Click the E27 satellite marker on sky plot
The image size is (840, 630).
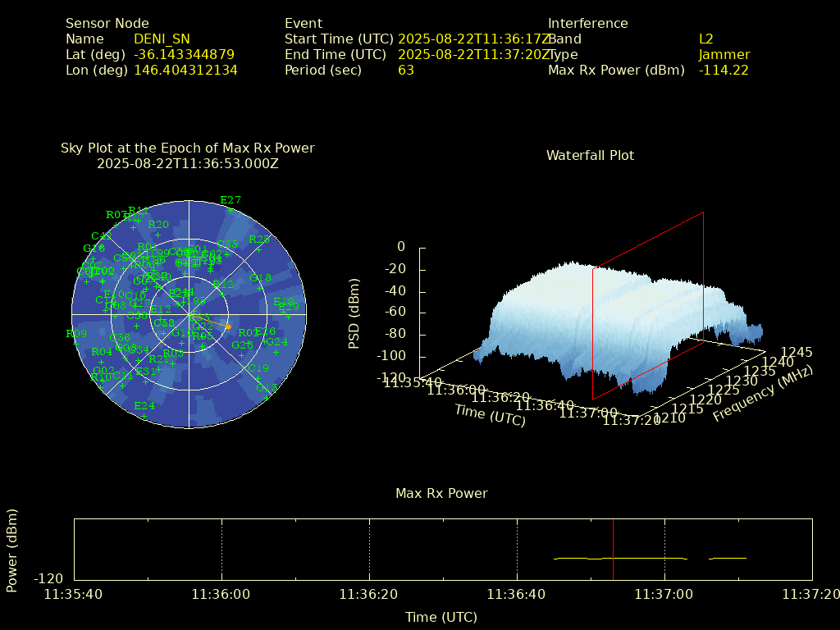231,210
